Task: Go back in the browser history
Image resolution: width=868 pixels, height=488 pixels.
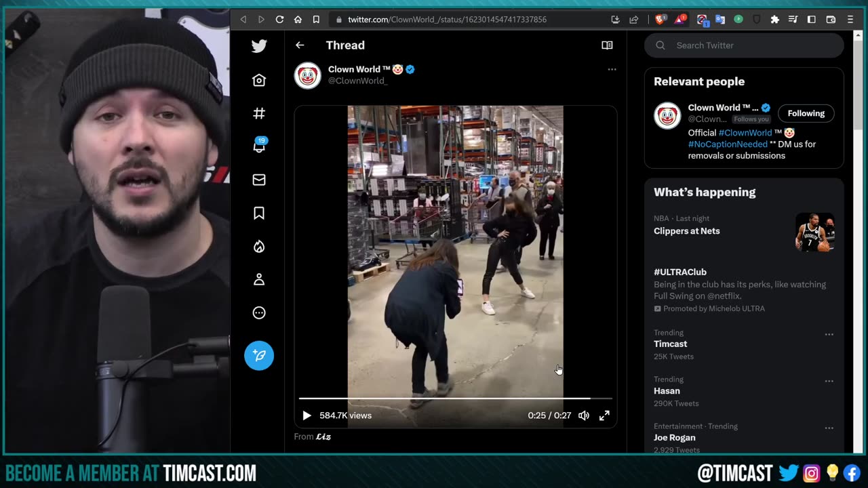Action: pos(243,20)
